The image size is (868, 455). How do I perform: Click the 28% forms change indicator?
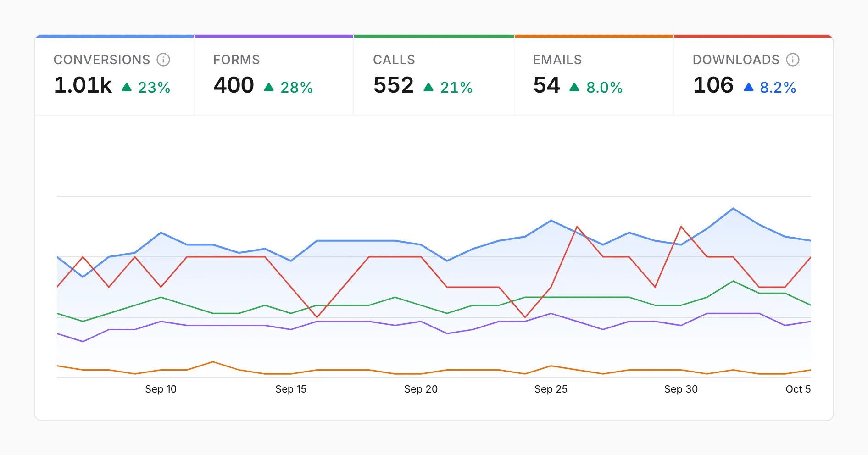click(288, 87)
